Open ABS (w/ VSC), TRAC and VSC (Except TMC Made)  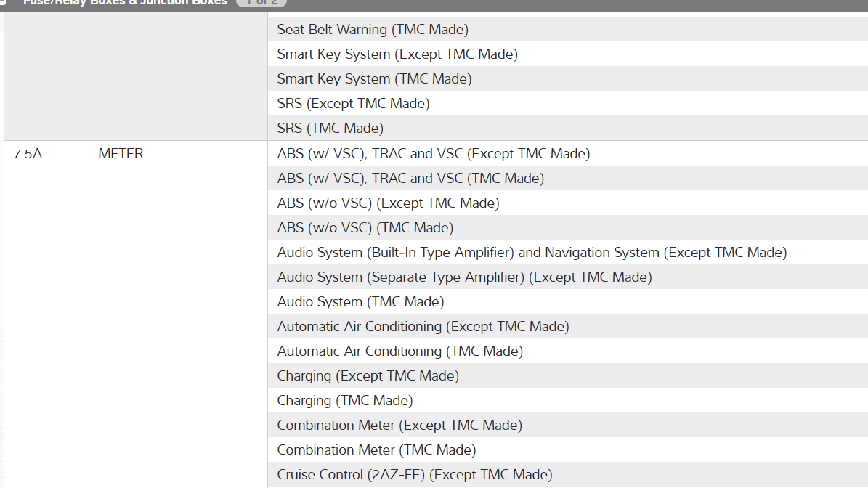coord(433,154)
